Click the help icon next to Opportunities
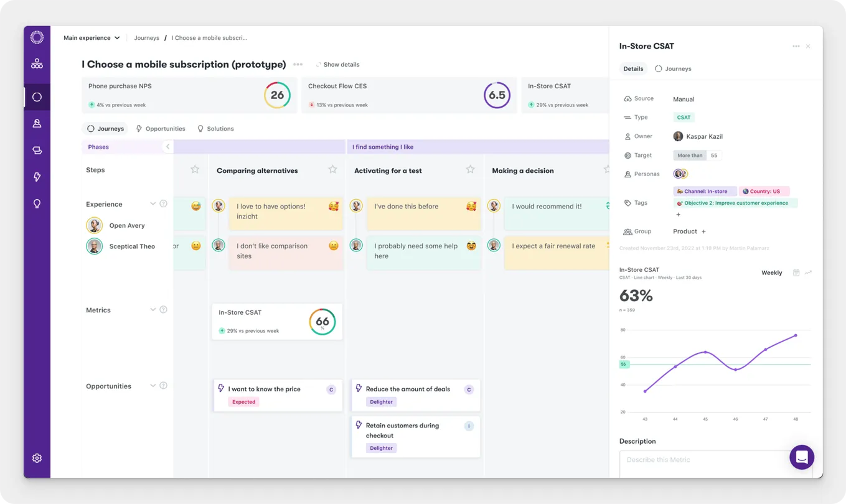 tap(163, 385)
